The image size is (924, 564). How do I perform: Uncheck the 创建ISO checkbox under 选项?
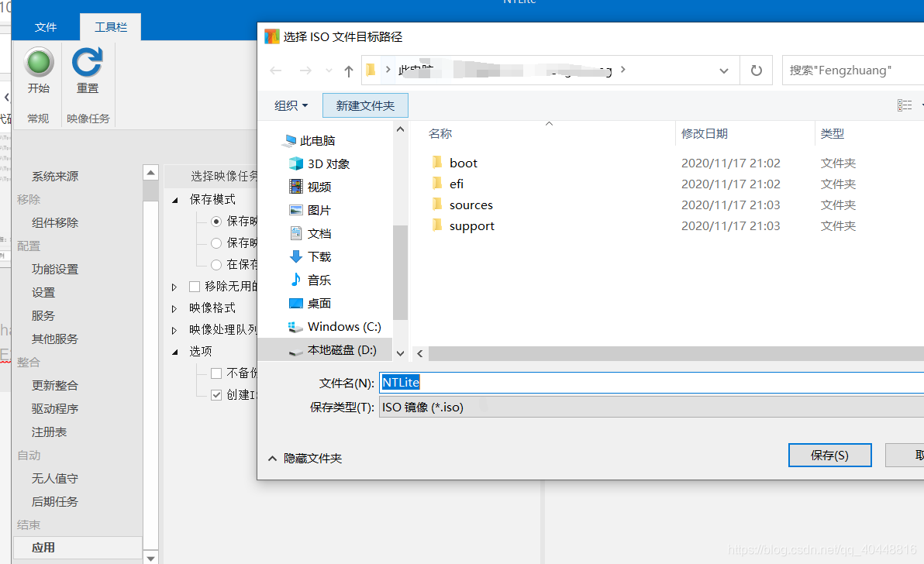pos(215,395)
